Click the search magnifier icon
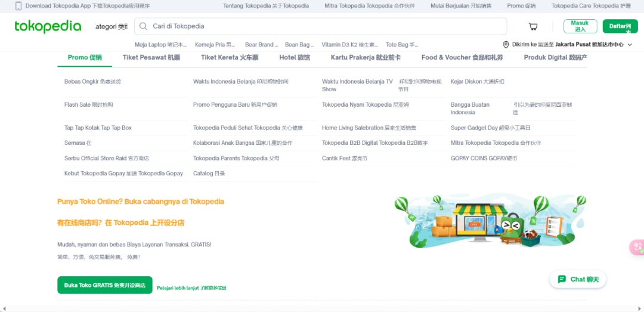The height and width of the screenshot is (312, 644). click(x=143, y=26)
